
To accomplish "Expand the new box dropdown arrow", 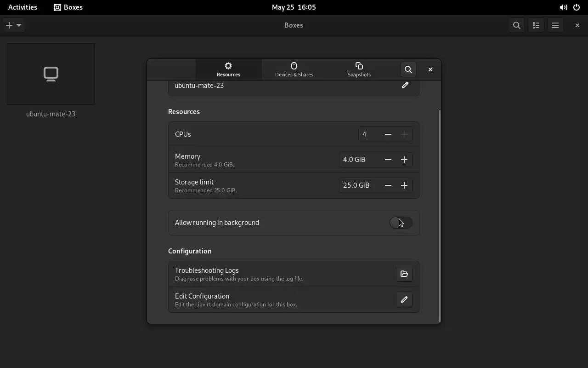I will point(19,25).
